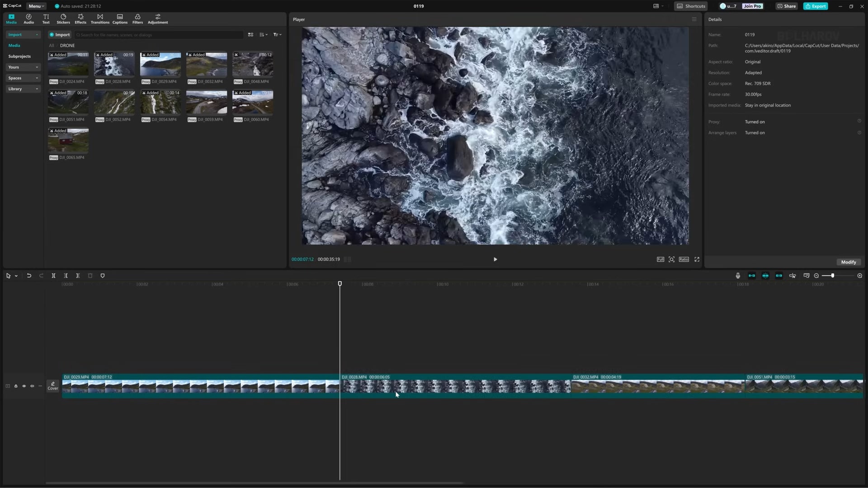Image resolution: width=868 pixels, height=488 pixels.
Task: Select the DJI_0065.MP4 media thumbnail
Action: coord(68,141)
